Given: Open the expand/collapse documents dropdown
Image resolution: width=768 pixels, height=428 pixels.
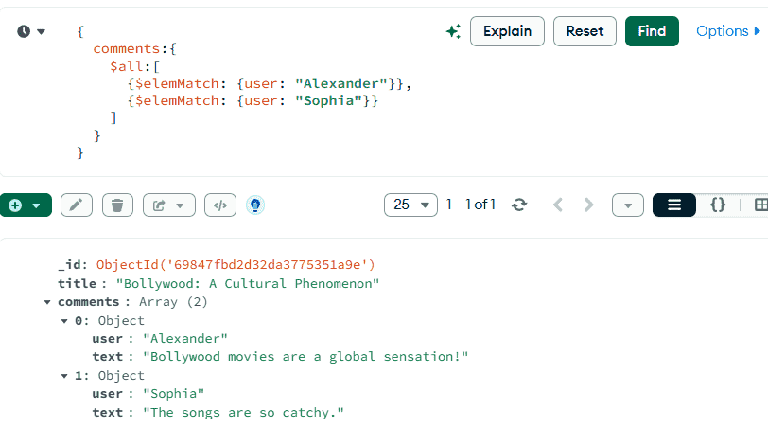Looking at the screenshot, I should [627, 205].
